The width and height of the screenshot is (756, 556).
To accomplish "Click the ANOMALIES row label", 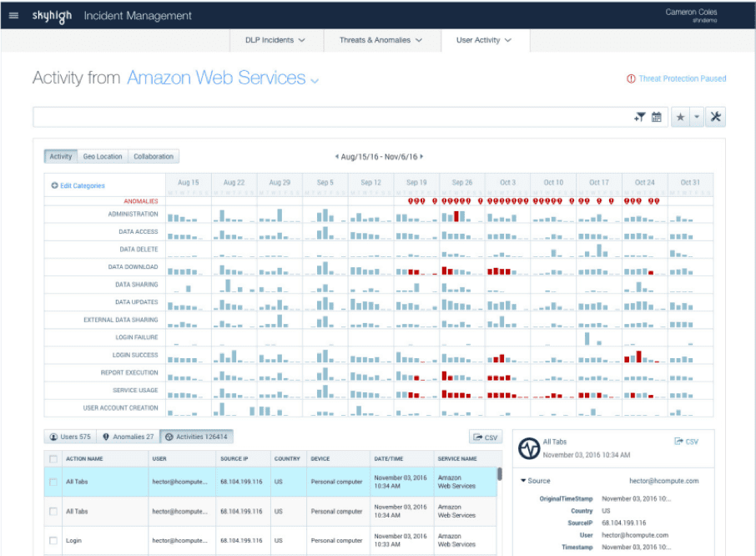I will pyautogui.click(x=141, y=201).
